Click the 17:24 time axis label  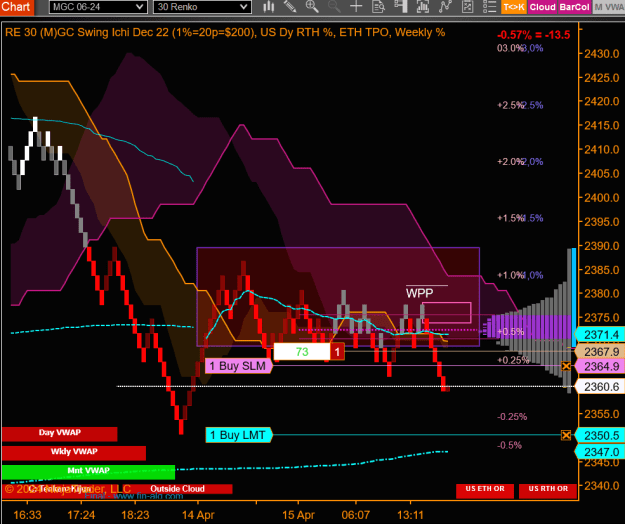tap(81, 515)
